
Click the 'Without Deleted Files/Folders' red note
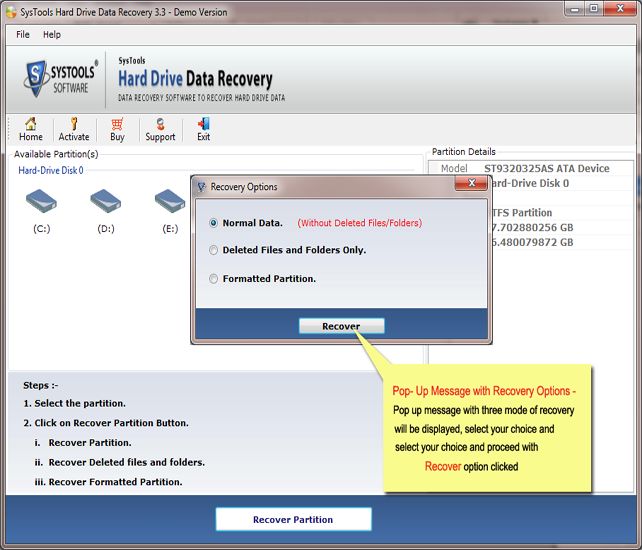359,223
